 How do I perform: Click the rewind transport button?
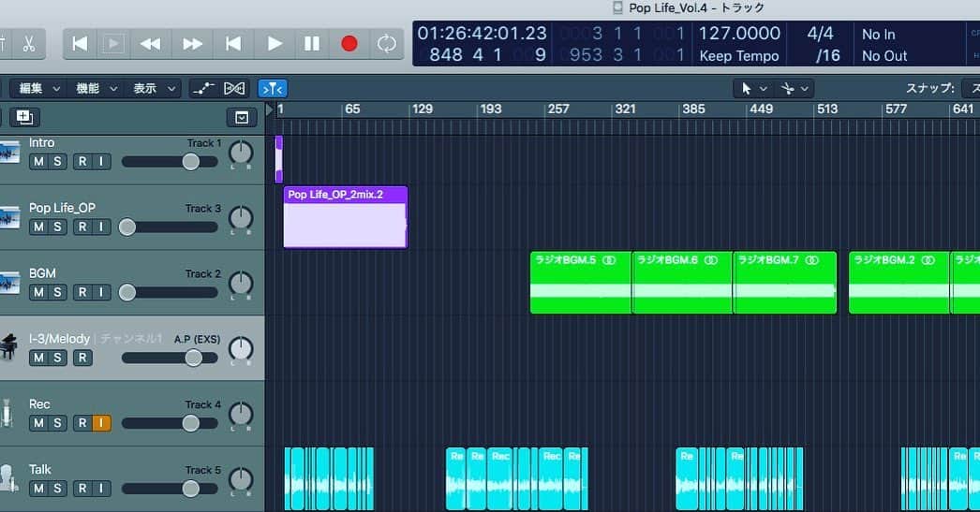[150, 44]
